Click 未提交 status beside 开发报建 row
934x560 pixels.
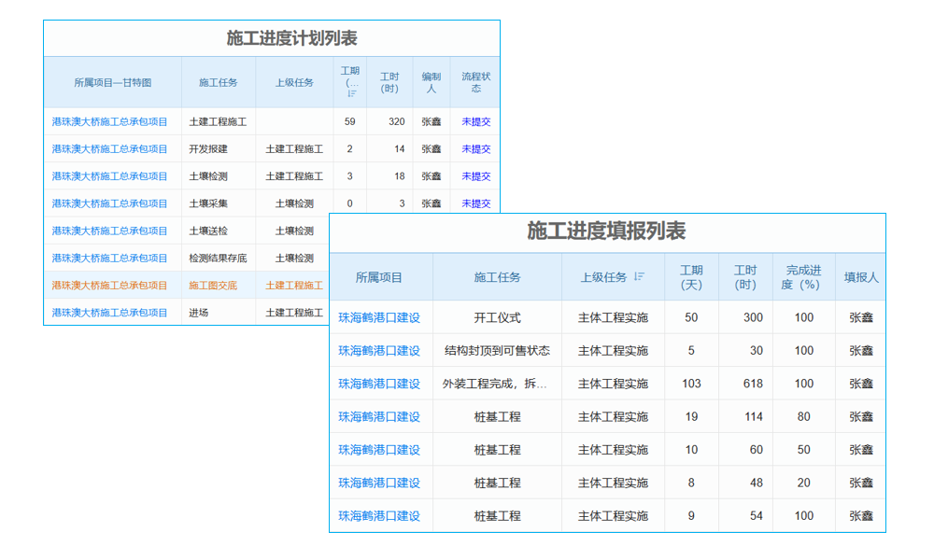click(x=475, y=148)
